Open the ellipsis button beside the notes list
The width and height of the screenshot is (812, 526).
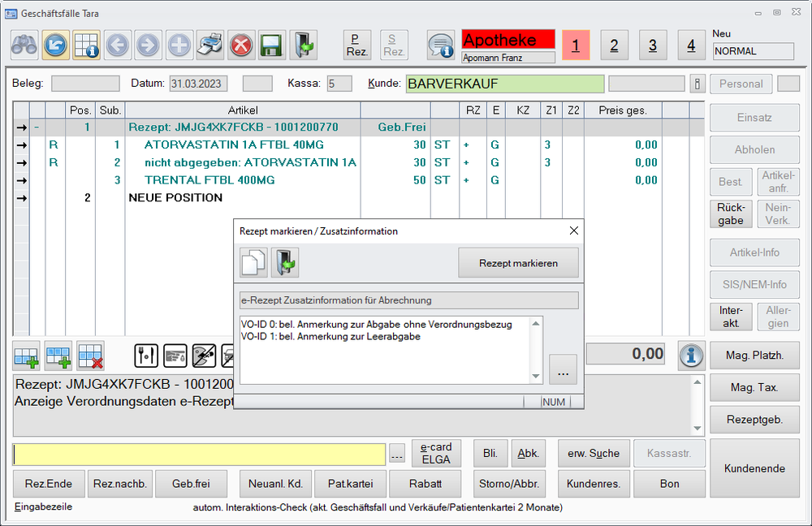[x=563, y=369]
